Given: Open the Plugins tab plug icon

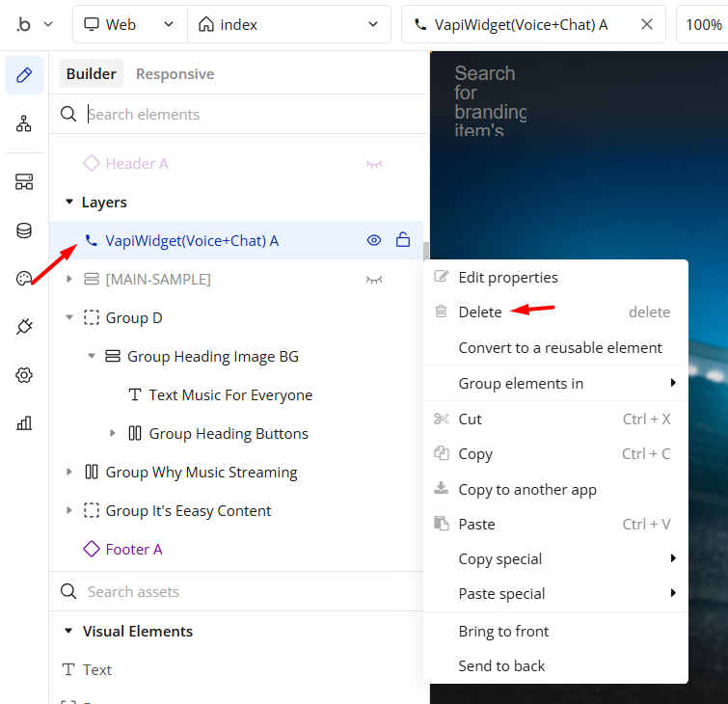Looking at the screenshot, I should pos(24,327).
